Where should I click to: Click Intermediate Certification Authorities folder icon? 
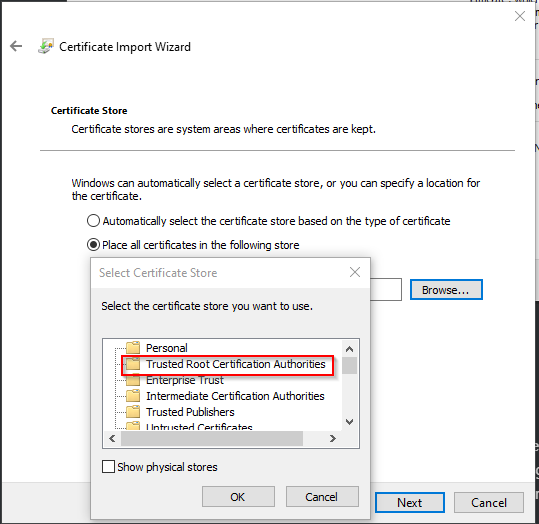click(x=133, y=396)
